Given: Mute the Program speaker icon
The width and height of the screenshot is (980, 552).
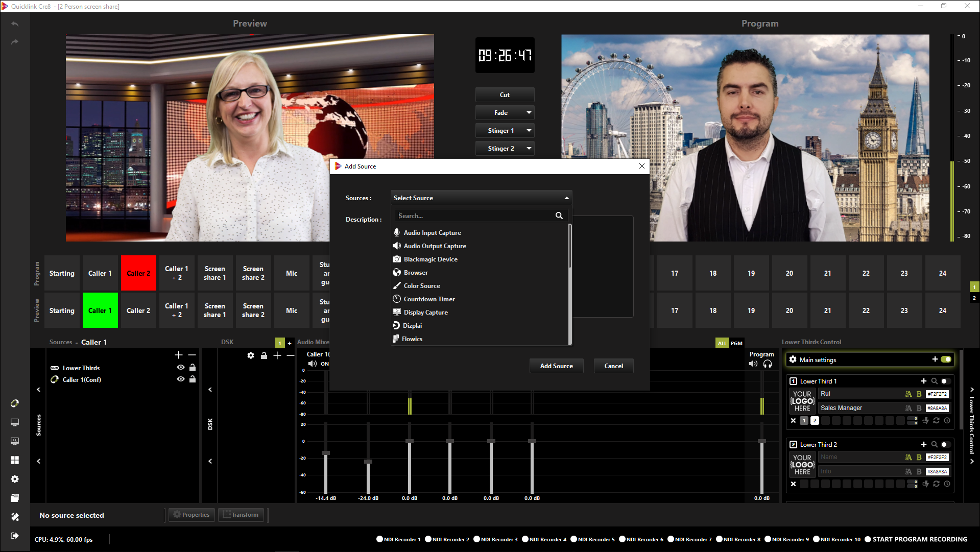Looking at the screenshot, I should coord(753,364).
